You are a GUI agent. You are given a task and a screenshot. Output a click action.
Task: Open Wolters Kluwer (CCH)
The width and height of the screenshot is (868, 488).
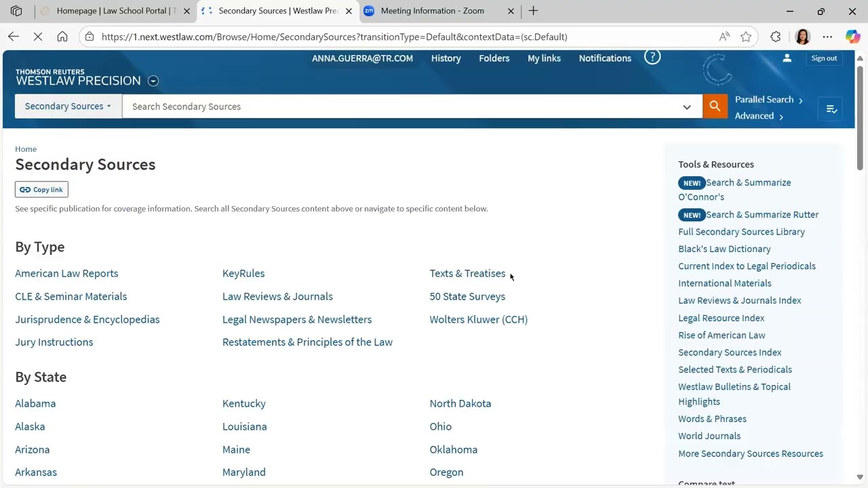[x=478, y=319]
